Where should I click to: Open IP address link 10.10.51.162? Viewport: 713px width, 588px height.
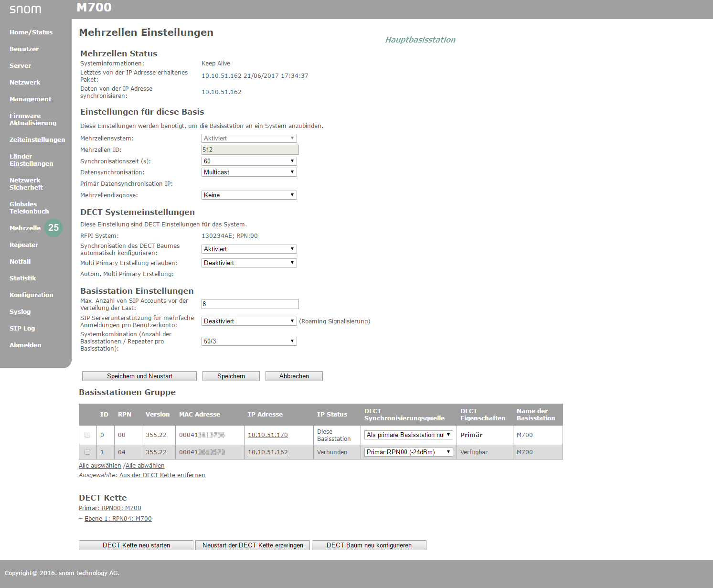pyautogui.click(x=267, y=452)
